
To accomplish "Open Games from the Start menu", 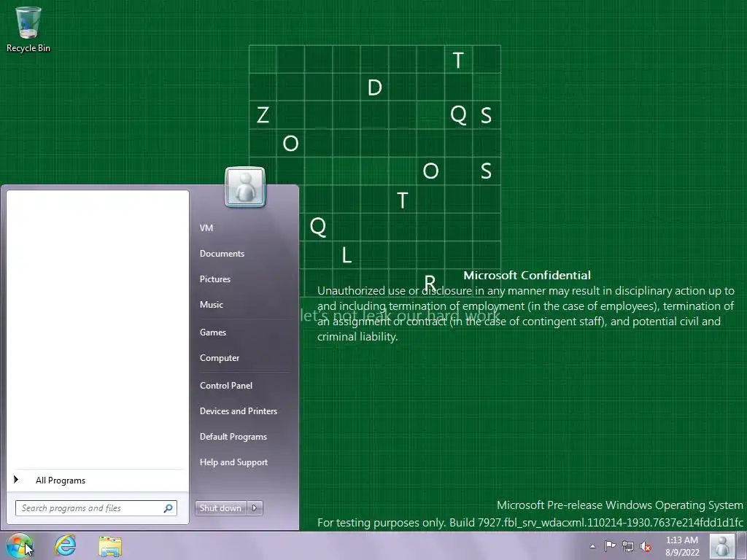I will [213, 332].
